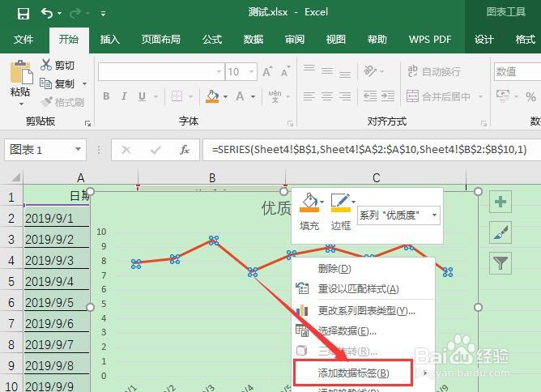Switch to the 公式 ribbon tab

(212, 40)
